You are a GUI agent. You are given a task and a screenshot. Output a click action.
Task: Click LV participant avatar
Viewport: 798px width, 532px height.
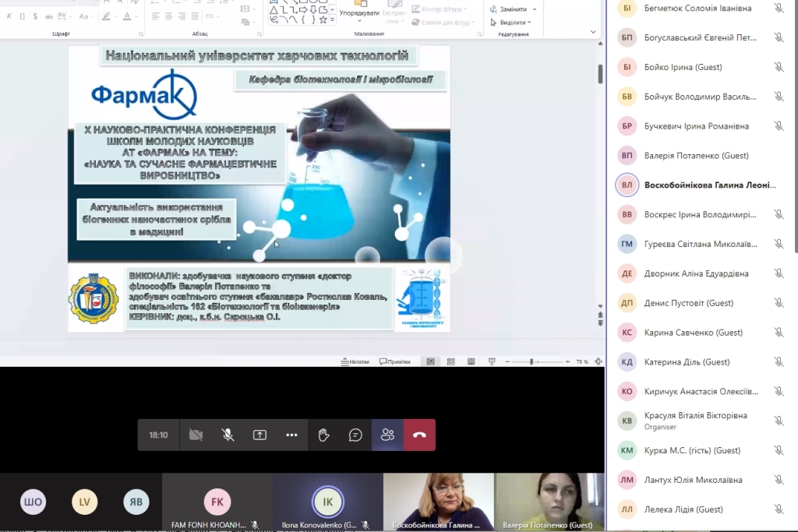point(84,502)
